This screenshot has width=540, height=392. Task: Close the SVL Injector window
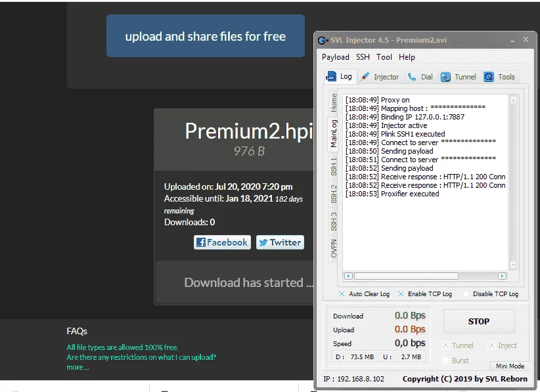click(x=526, y=39)
